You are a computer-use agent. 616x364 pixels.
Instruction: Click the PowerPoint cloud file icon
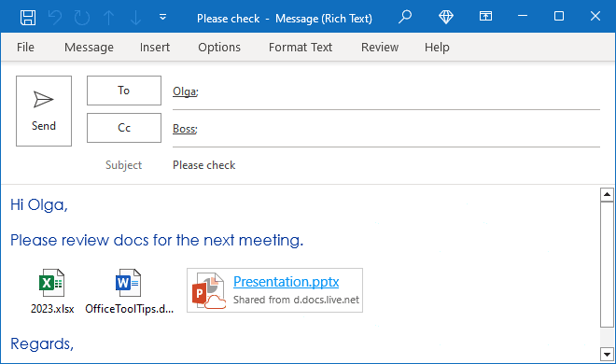pyautogui.click(x=209, y=290)
